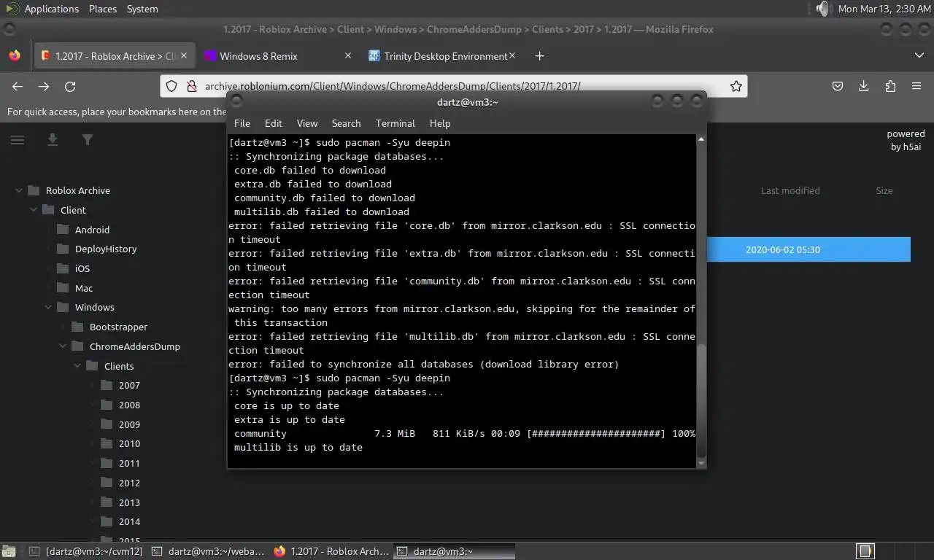Open the list all tabs dropdown

click(919, 55)
